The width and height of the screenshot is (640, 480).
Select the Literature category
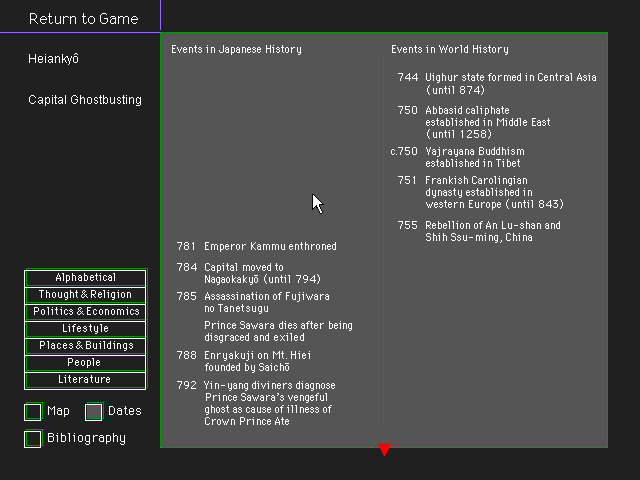pyautogui.click(x=85, y=380)
